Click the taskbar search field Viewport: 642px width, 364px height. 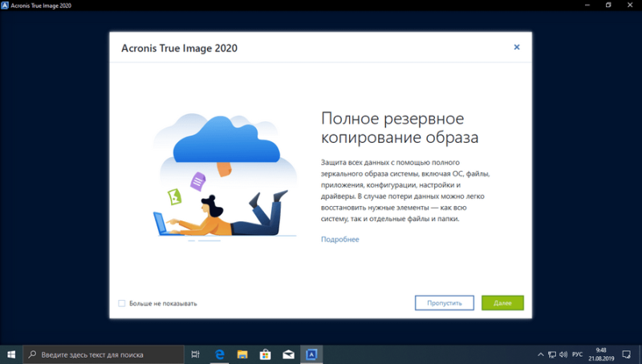click(x=104, y=354)
